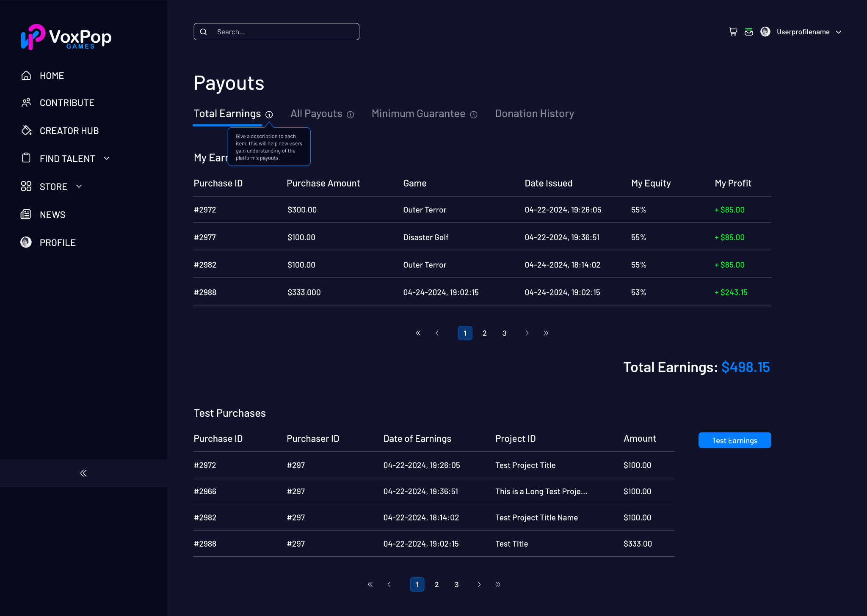Click the info icon beside All Payouts
867x616 pixels.
[351, 114]
